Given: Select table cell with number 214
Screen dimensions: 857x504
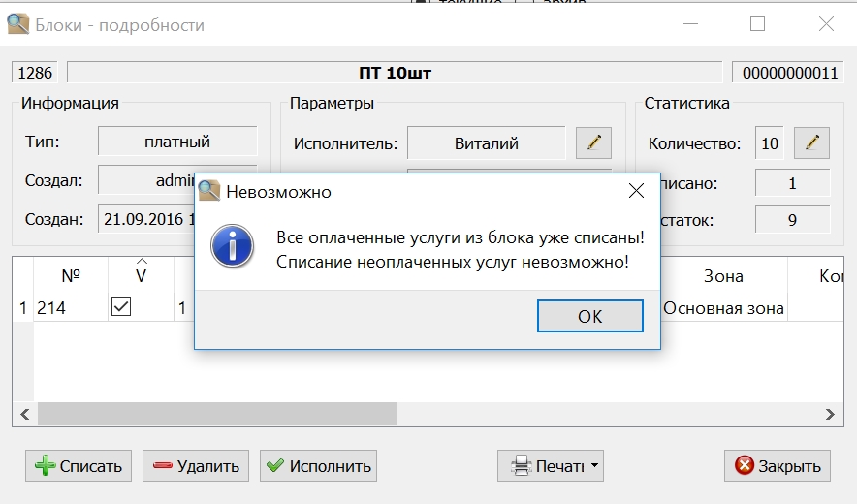Looking at the screenshot, I should (71, 308).
